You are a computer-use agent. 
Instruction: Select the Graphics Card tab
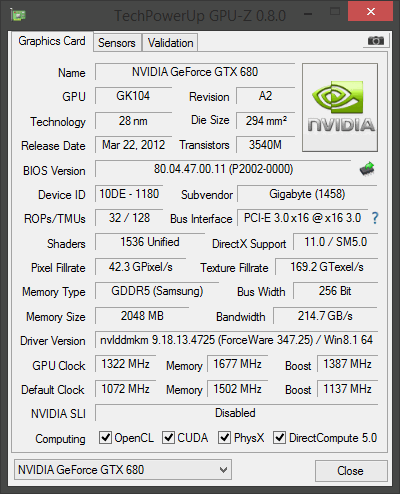pos(52,41)
